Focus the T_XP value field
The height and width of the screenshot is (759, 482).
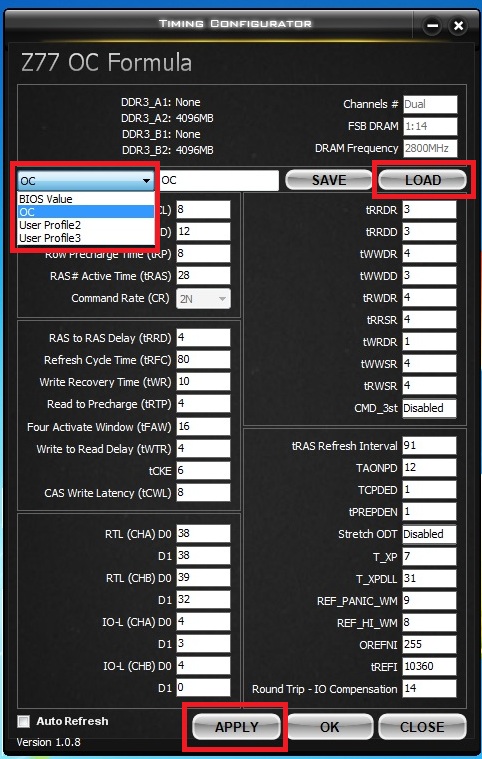429,556
